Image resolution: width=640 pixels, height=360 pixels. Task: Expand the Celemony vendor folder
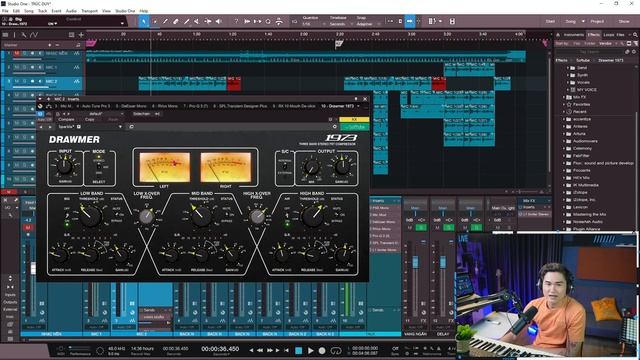click(564, 149)
